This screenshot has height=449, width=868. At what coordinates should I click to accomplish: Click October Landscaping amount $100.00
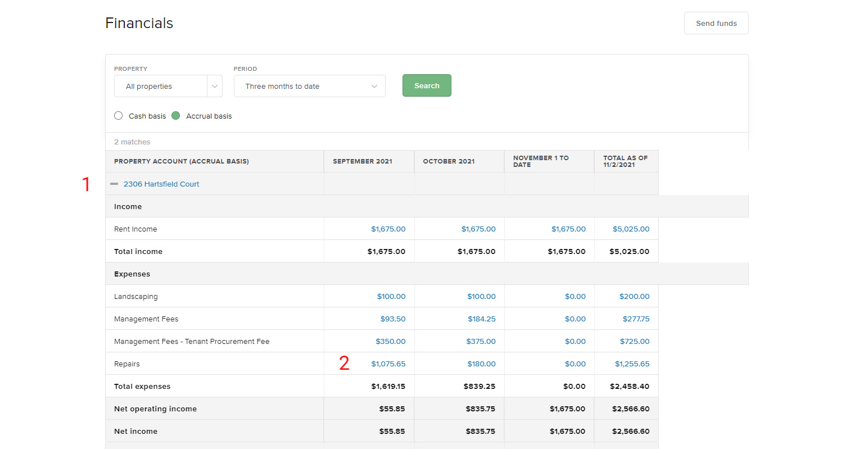(482, 296)
